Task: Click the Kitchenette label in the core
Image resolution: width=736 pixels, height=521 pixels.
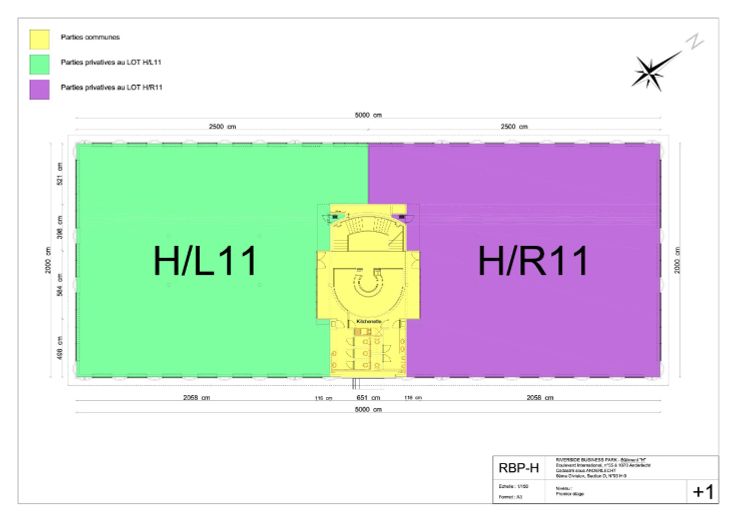Action: (x=368, y=321)
